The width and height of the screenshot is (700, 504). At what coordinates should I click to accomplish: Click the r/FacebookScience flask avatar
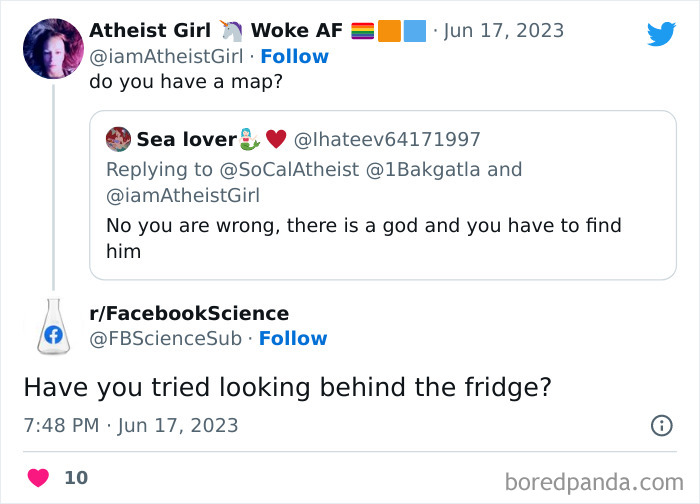point(53,327)
